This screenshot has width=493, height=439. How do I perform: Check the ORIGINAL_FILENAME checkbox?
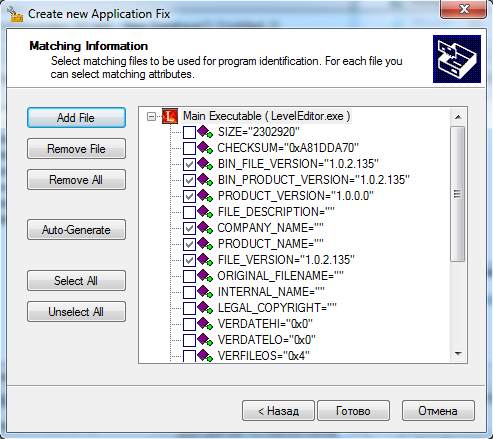click(189, 276)
